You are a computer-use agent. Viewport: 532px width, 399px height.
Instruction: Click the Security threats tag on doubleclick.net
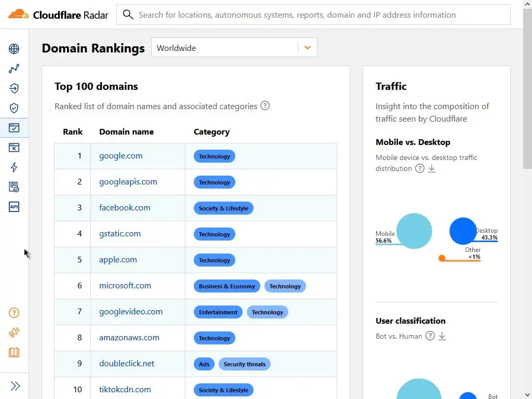[x=244, y=364]
